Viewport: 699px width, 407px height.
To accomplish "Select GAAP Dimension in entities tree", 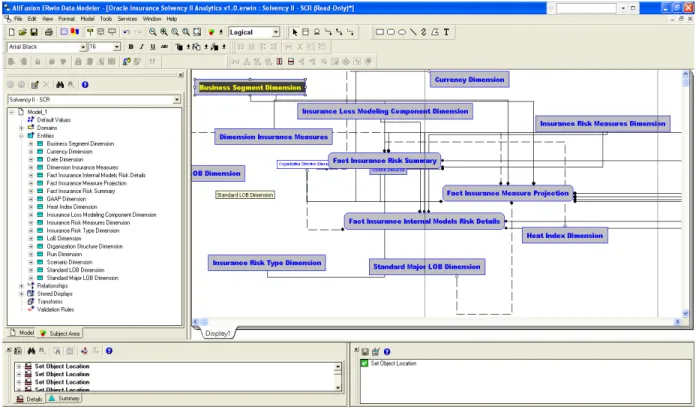I will [66, 199].
